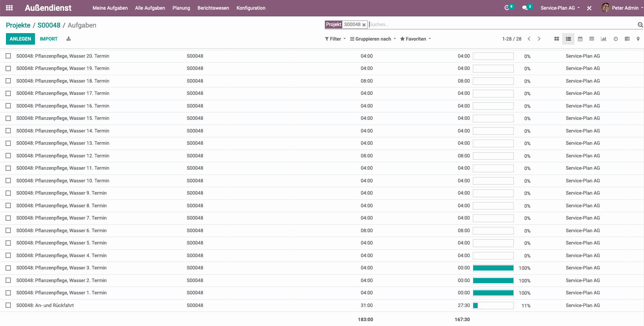Viewport: 644px width, 326px height.
Task: Switch to Gantt view
Action: point(627,39)
